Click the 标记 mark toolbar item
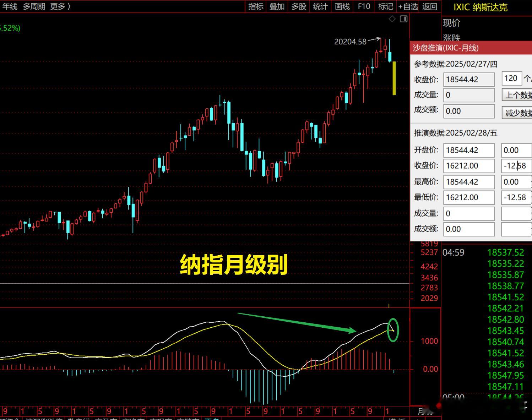 click(x=386, y=6)
